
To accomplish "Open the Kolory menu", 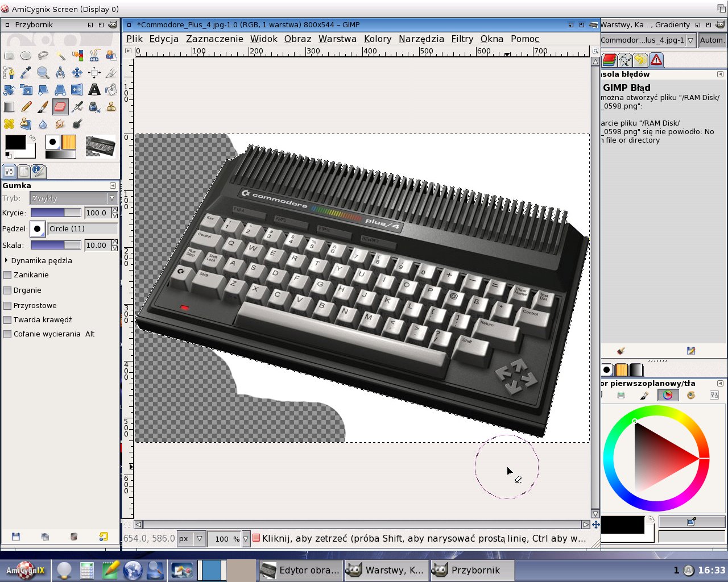I will 378,39.
